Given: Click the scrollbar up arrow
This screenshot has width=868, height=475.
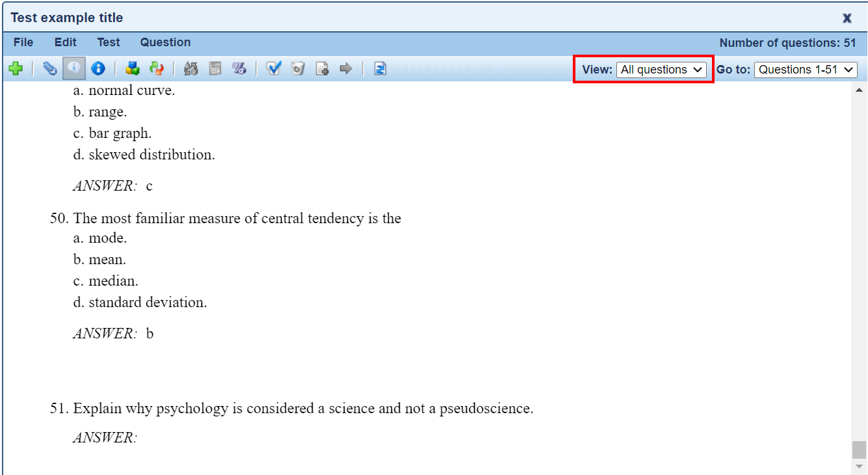Looking at the screenshot, I should [x=859, y=90].
